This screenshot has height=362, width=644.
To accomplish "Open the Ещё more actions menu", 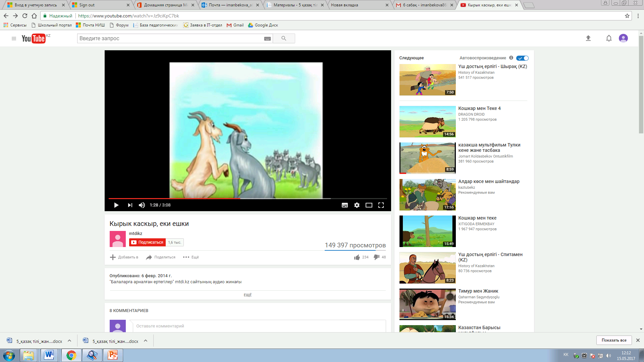I will 191,257.
